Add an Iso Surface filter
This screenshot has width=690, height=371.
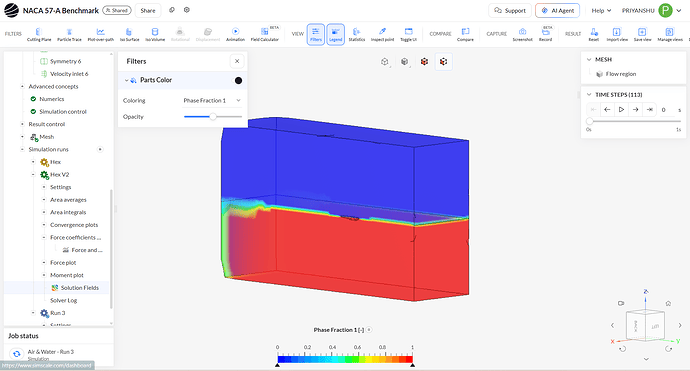pos(129,34)
